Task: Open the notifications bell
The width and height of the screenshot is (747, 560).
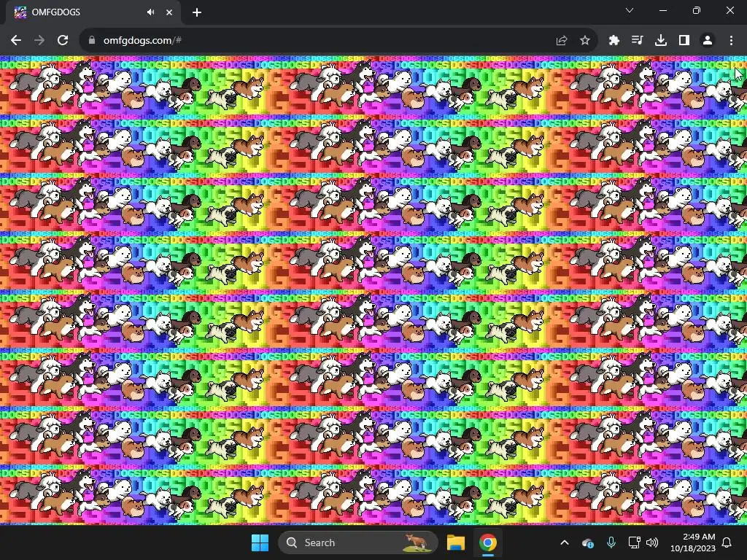Action: click(x=727, y=542)
